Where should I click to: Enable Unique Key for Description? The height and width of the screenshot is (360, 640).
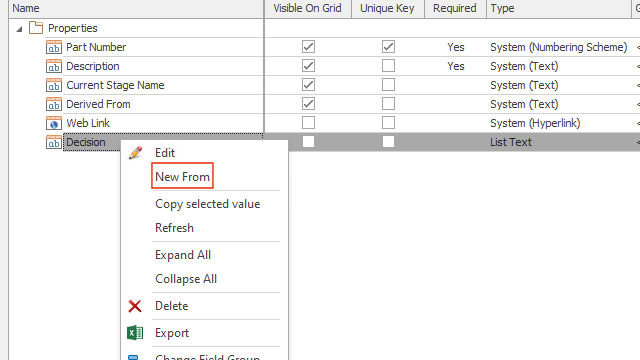[389, 66]
